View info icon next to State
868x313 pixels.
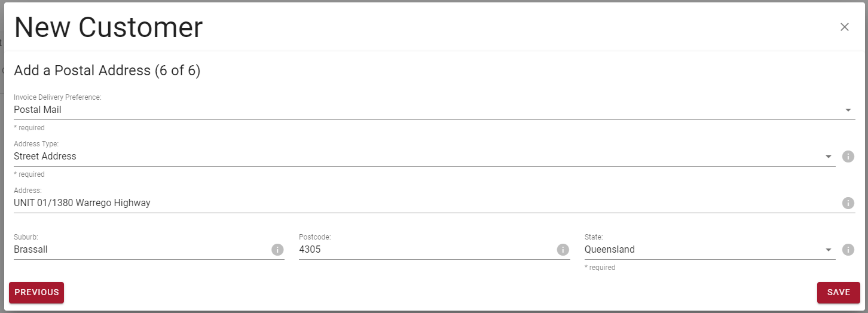point(848,250)
